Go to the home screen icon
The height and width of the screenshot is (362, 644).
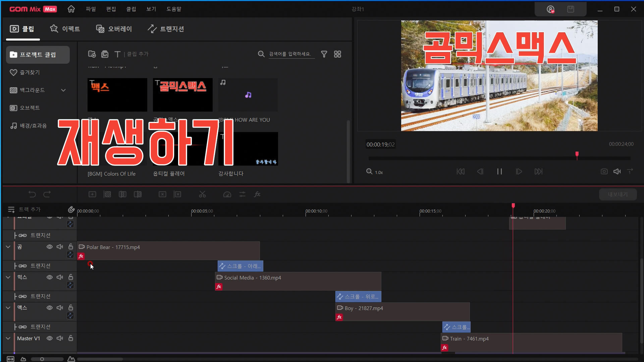(x=71, y=9)
